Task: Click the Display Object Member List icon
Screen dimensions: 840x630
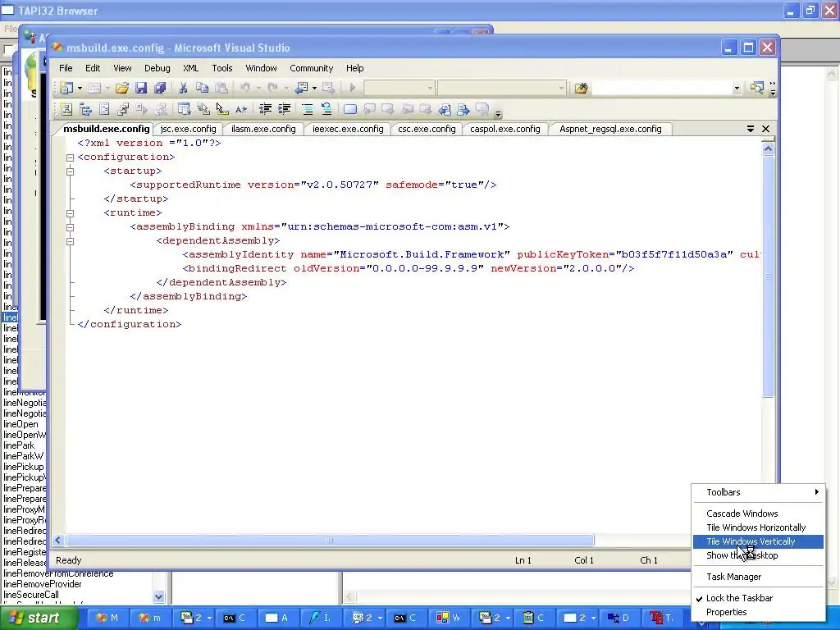Action: click(184, 109)
